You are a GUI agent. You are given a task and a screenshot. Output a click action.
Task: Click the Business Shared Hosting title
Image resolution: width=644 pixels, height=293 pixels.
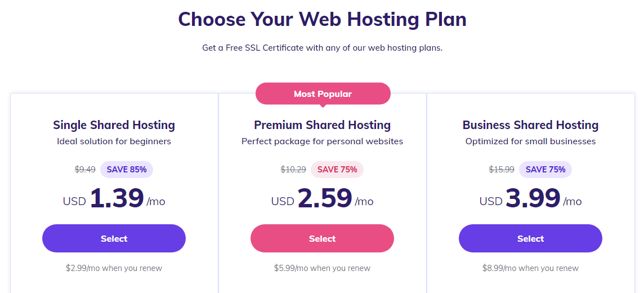530,125
